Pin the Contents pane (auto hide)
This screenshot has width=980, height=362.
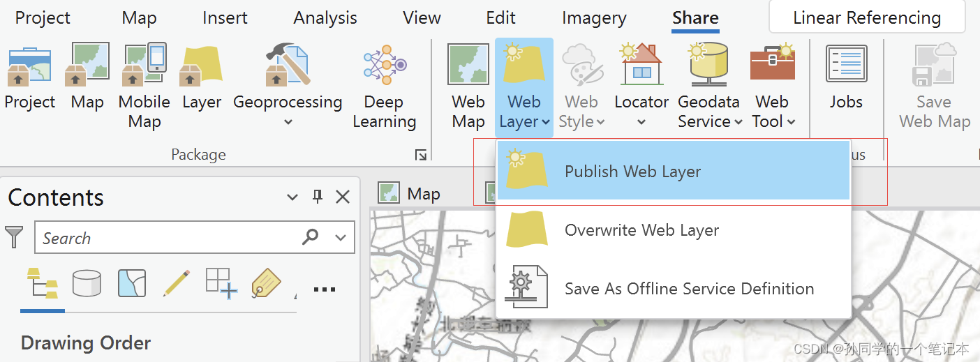point(318,197)
